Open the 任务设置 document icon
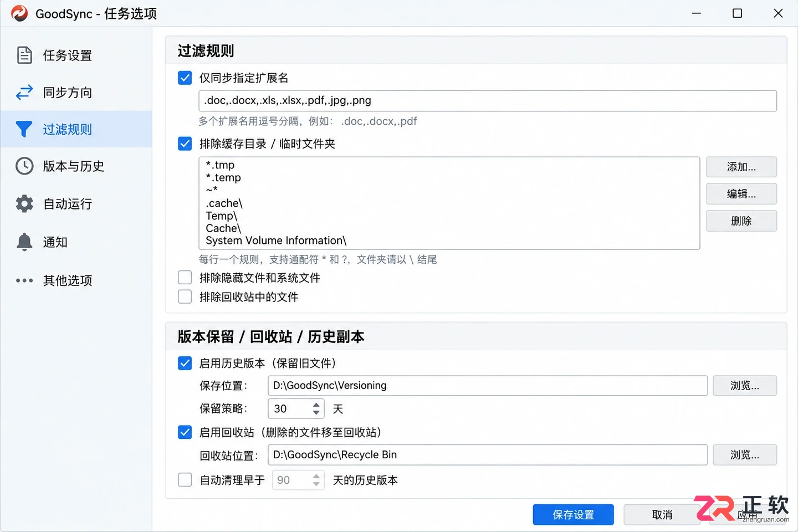Screen dimensions: 798x532 click(x=24, y=55)
